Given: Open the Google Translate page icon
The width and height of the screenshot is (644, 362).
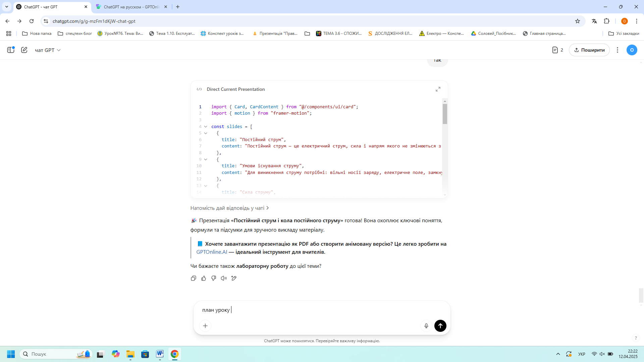Looking at the screenshot, I should click(594, 21).
